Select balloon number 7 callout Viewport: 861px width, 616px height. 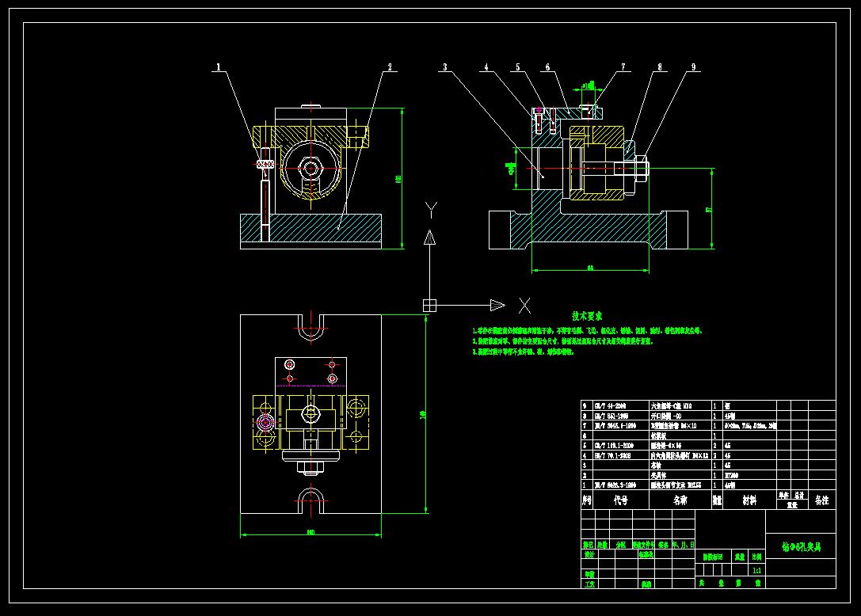[x=623, y=67]
